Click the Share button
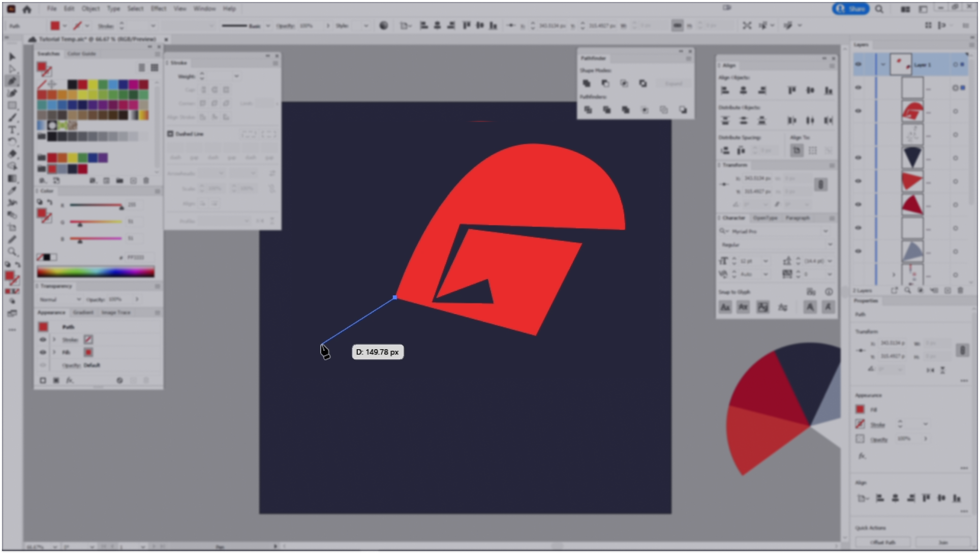Image resolution: width=980 pixels, height=553 pixels. click(x=851, y=9)
